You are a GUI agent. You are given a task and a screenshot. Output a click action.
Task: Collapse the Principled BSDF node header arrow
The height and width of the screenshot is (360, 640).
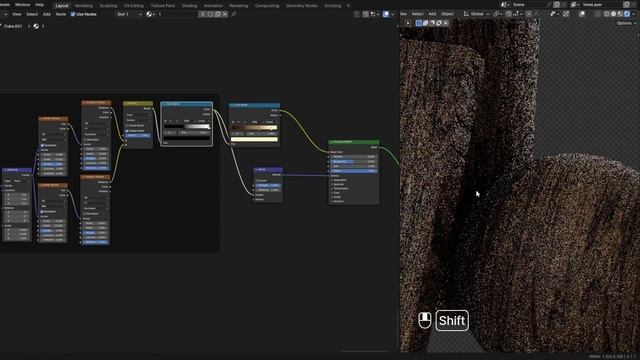tap(331, 142)
